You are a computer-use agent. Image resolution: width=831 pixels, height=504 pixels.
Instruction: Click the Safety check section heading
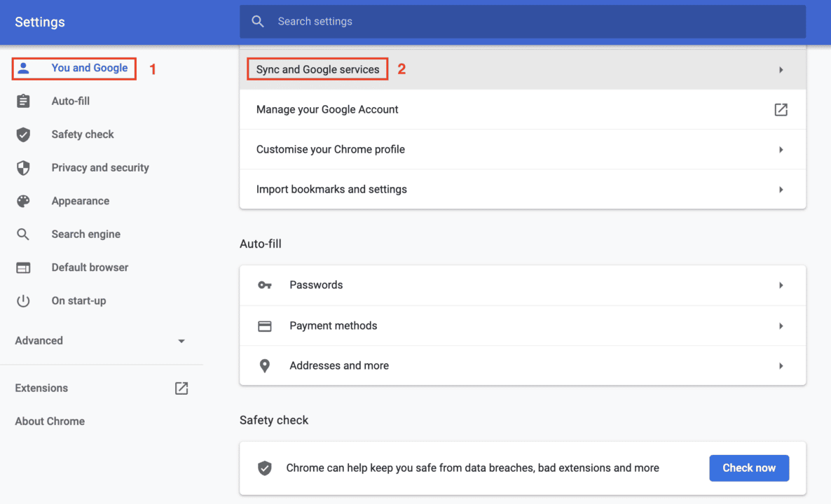(x=274, y=421)
